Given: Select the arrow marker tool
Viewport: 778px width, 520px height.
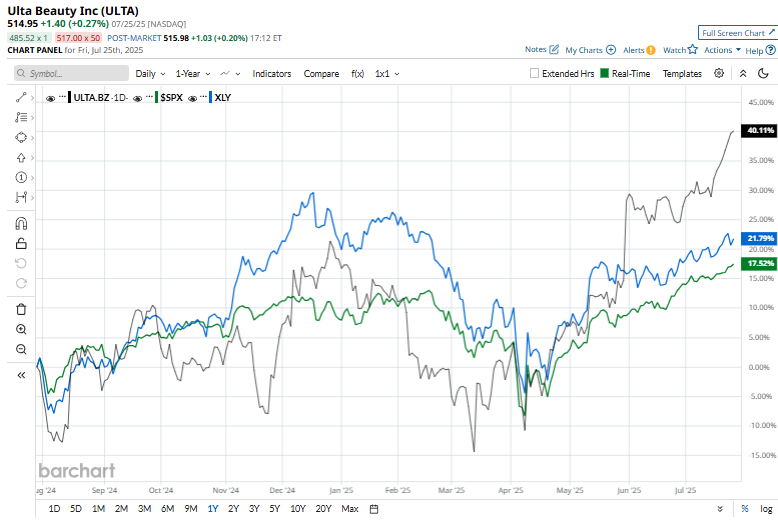Looking at the screenshot, I should click(21, 158).
